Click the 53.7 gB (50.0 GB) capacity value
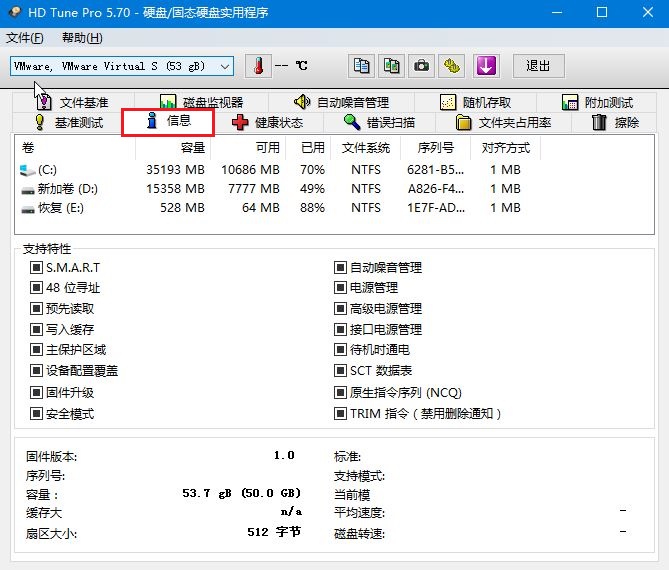Viewport: 669px width, 570px height. tap(241, 493)
